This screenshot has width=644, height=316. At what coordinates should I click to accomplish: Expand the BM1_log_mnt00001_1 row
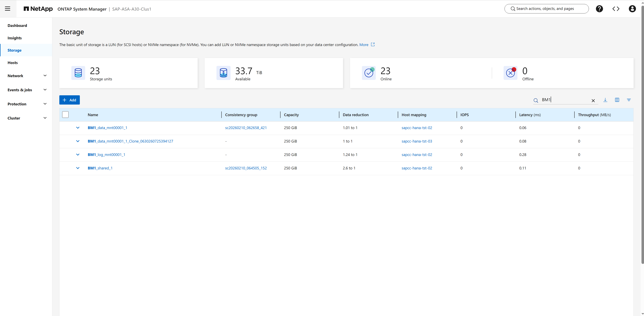(78, 155)
